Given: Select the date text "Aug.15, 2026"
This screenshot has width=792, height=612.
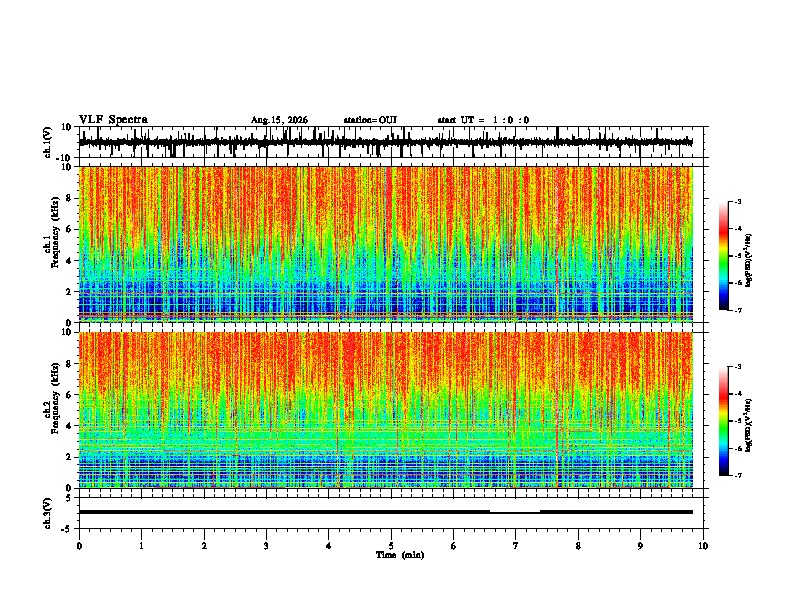Looking at the screenshot, I should [x=279, y=120].
